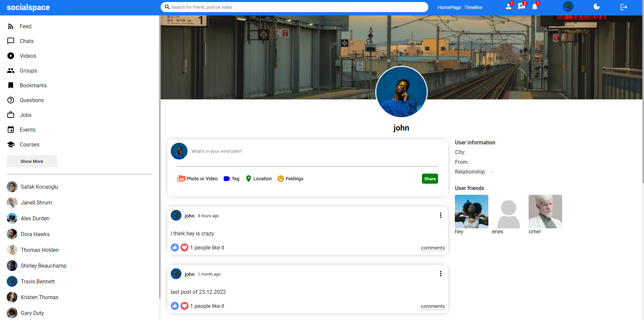Image resolution: width=644 pixels, height=320 pixels.
Task: Click john's name on 8 hours ago post
Action: (190, 216)
